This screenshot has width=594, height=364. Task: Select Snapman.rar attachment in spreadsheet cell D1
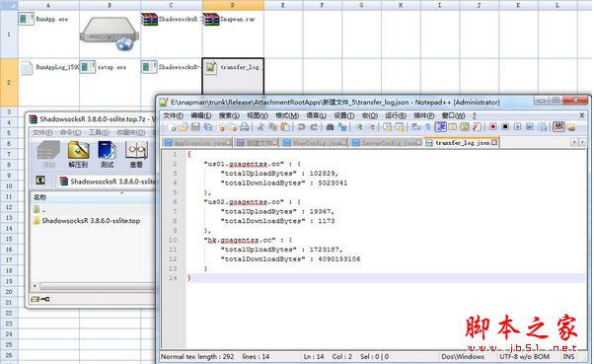(229, 19)
